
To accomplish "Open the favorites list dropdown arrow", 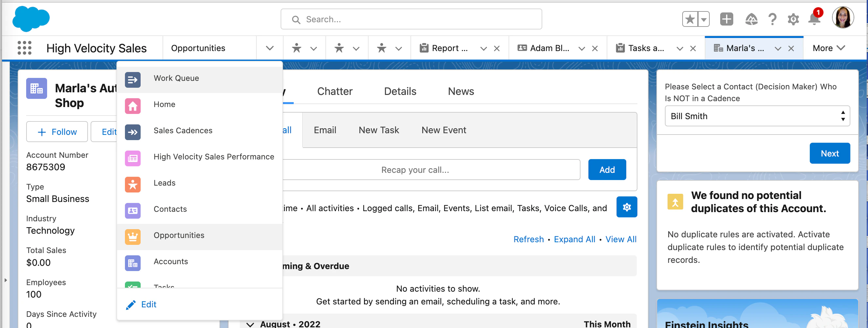I will 704,19.
